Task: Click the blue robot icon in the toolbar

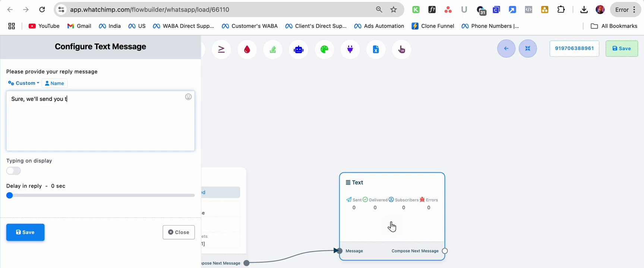Action: (x=299, y=49)
